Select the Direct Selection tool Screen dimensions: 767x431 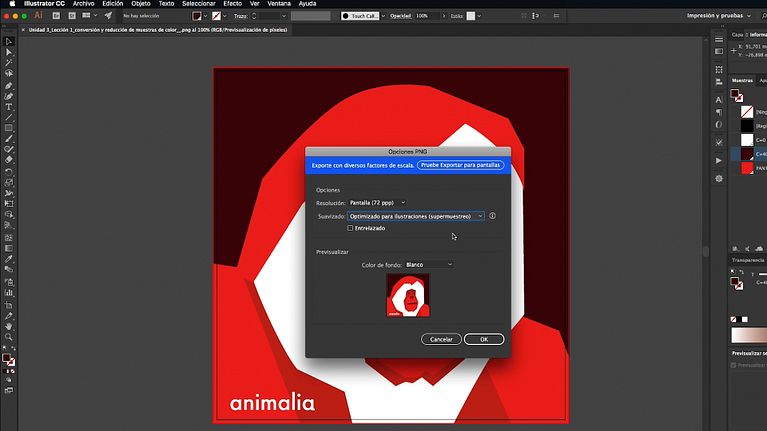pyautogui.click(x=8, y=52)
